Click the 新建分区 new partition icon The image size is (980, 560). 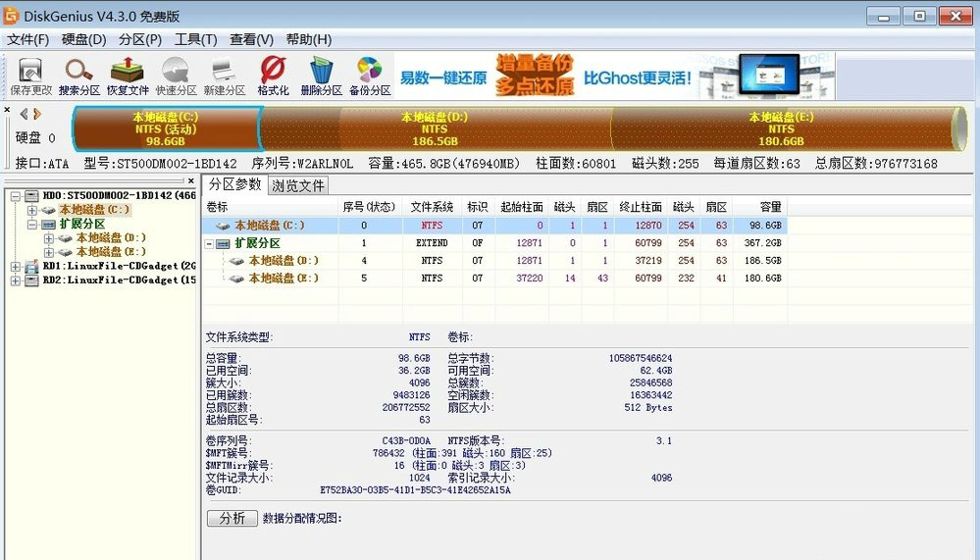[225, 76]
